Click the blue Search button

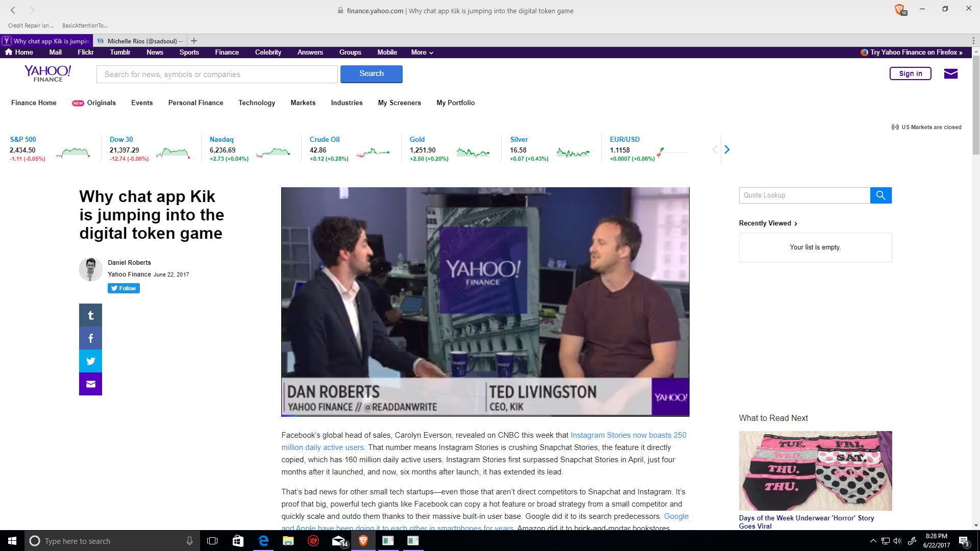[x=371, y=74]
